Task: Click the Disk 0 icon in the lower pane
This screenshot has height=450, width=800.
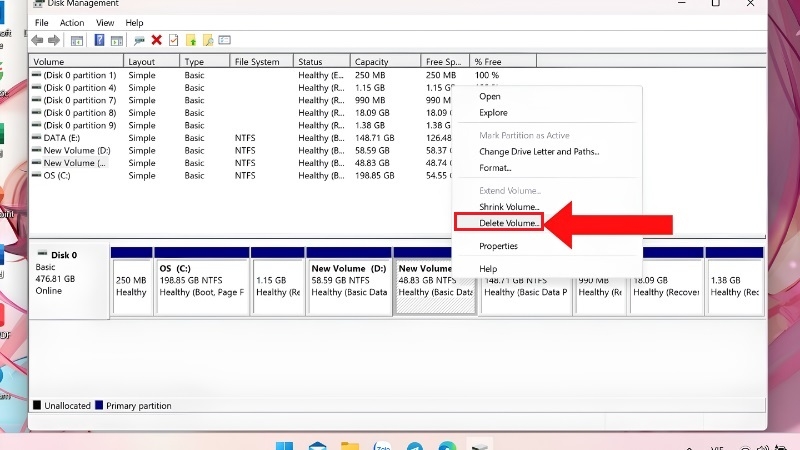Action: coord(42,254)
